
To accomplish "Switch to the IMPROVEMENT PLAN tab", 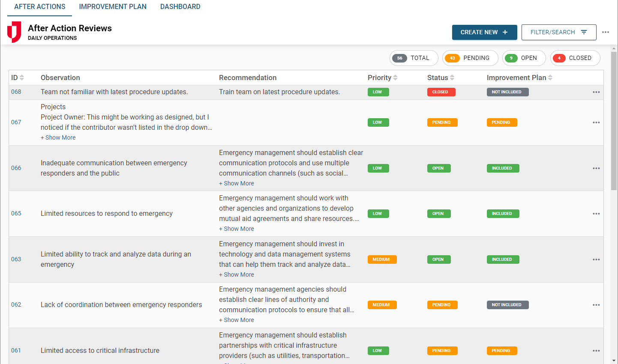I will click(x=112, y=6).
